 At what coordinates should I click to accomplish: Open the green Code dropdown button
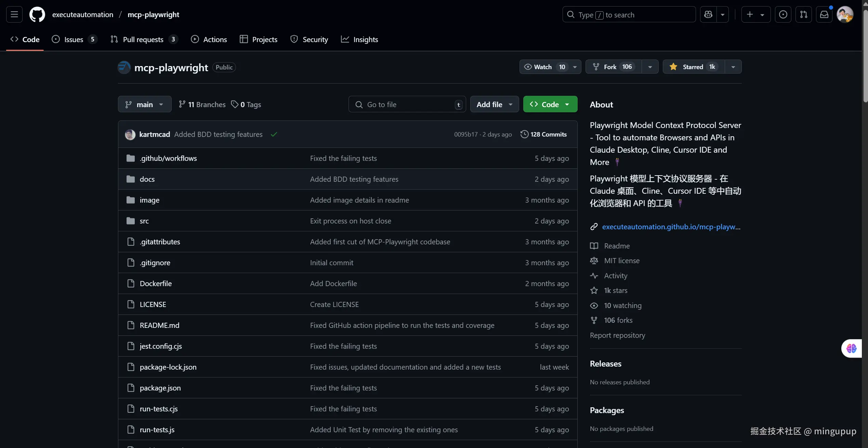[x=550, y=104]
